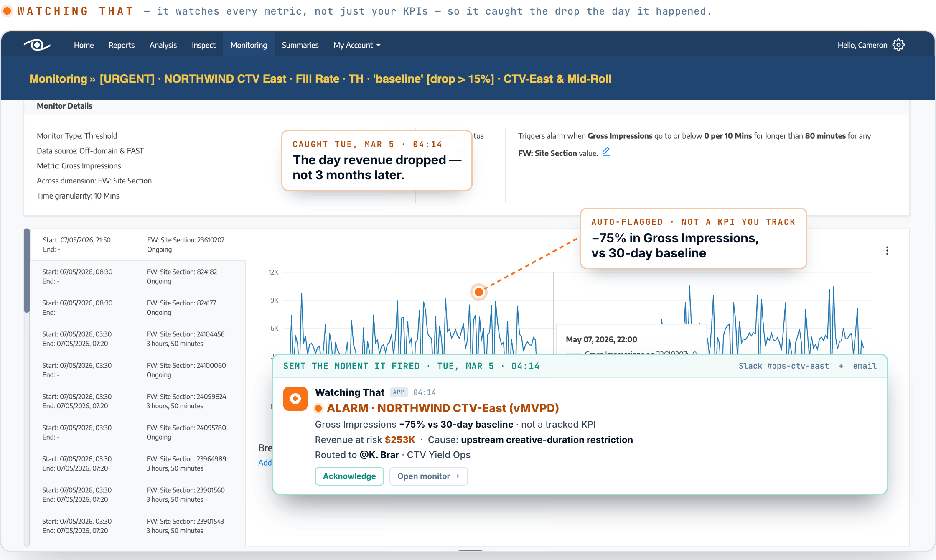Select the alarm row for Site Section 23964989
This screenshot has width=936, height=560.
point(138,463)
